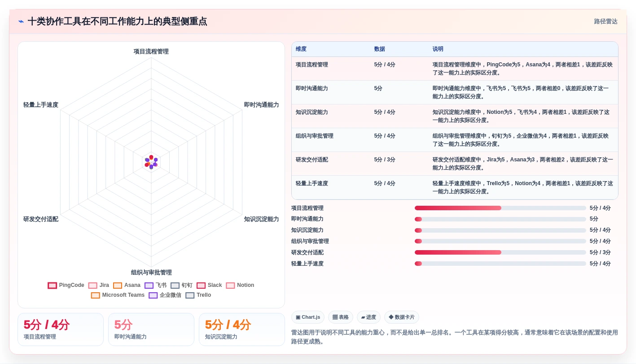This screenshot has width=636, height=364.
Task: Click the Chart.js tag chip
Action: coord(308,317)
